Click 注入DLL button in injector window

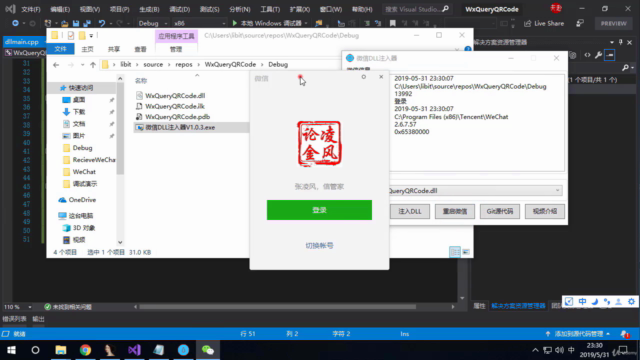click(x=410, y=211)
